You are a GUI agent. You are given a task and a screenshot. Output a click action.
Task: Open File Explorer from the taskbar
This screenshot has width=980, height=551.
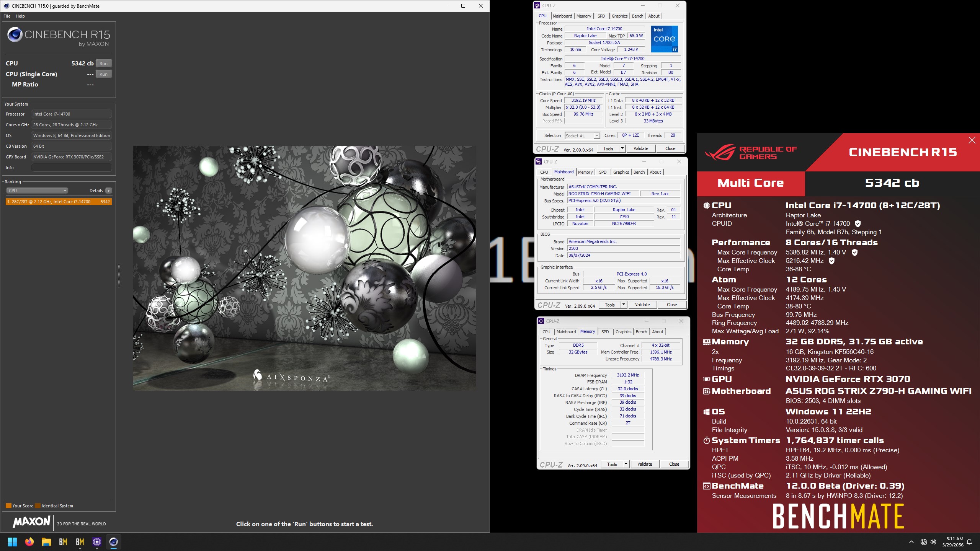[x=46, y=542]
